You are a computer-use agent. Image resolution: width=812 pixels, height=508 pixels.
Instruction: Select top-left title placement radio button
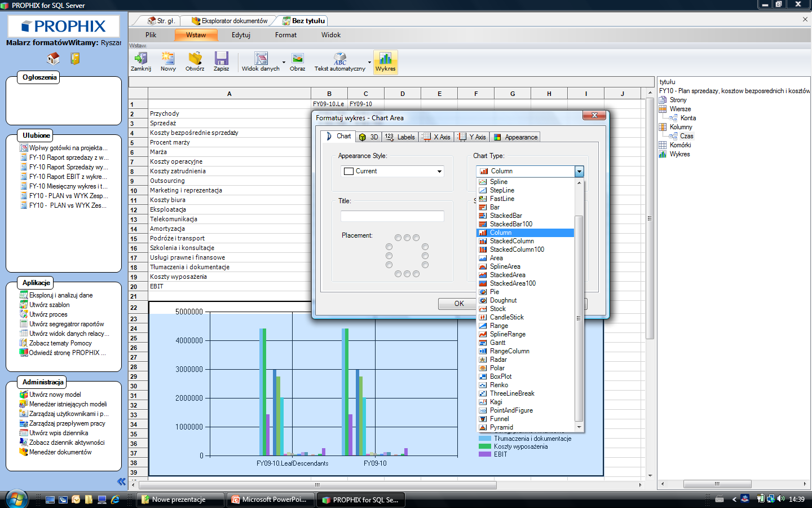[x=398, y=238]
